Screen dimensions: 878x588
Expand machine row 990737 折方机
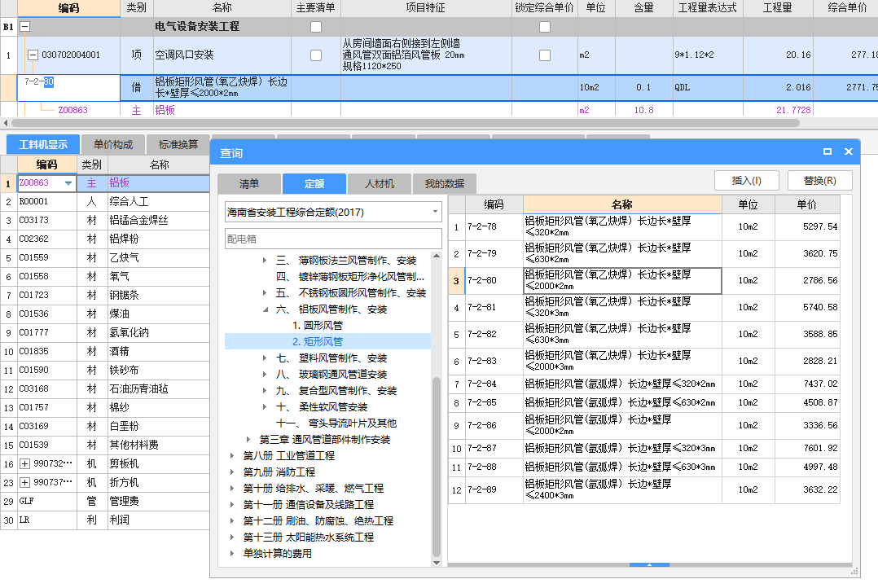[24, 482]
